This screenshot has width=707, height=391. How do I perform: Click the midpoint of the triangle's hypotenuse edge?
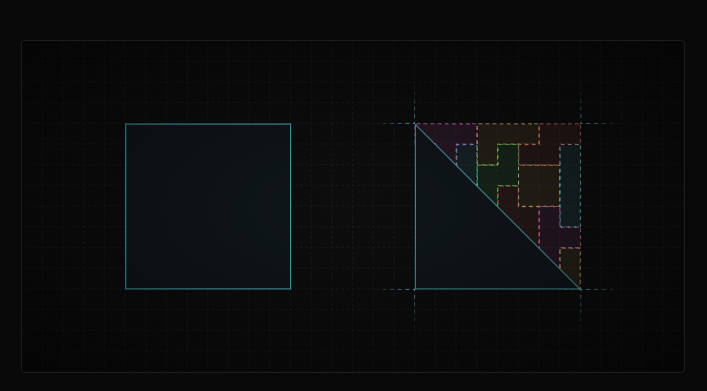click(498, 207)
